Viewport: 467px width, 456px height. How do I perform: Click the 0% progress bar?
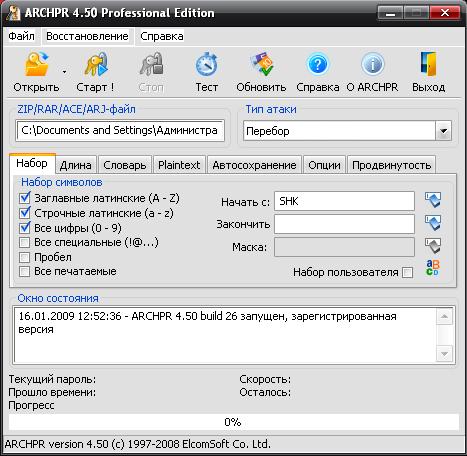(233, 422)
